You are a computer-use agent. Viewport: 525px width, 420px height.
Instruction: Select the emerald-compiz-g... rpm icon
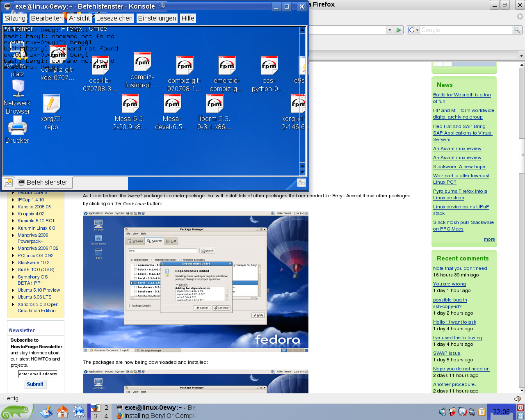pos(226,74)
